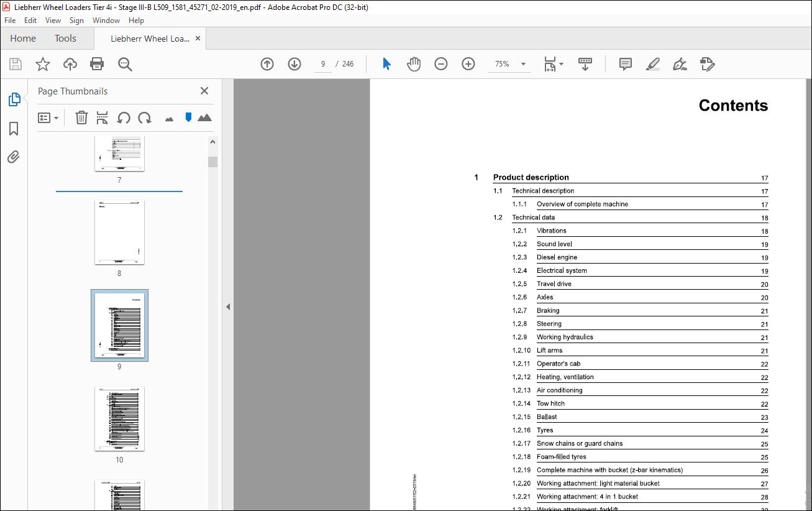Select the highlight text tool
The image size is (812, 511).
pyautogui.click(x=652, y=64)
